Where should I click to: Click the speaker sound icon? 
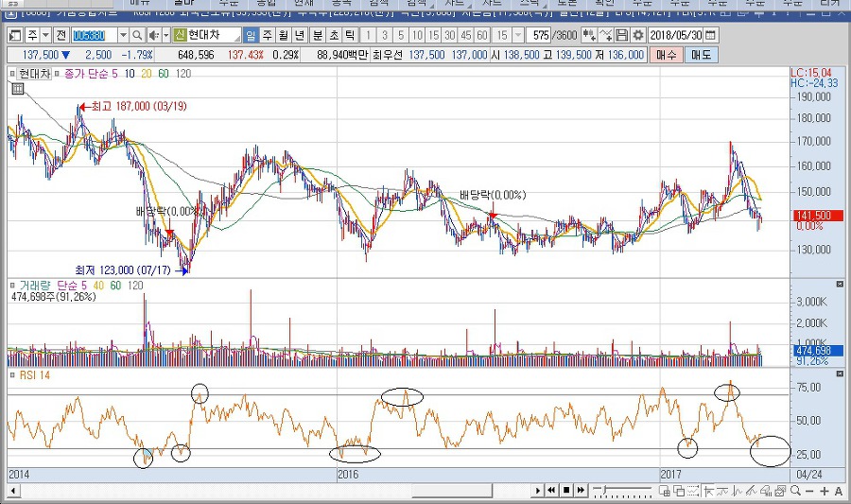[153, 35]
